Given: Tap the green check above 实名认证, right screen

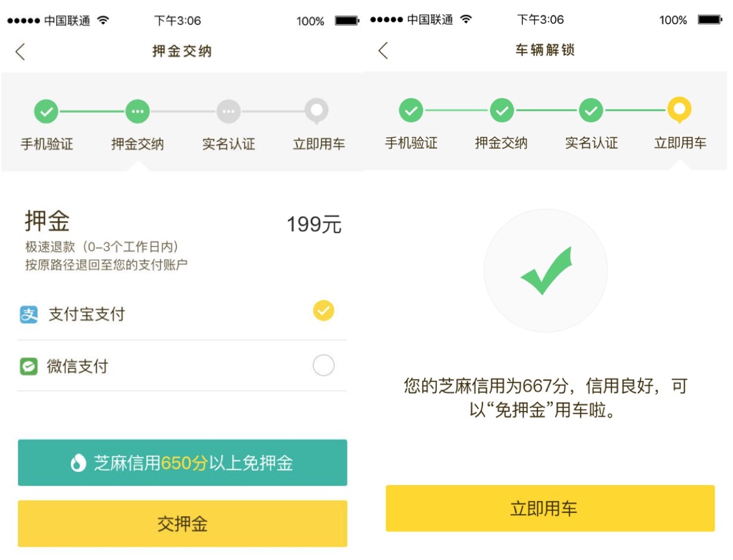Looking at the screenshot, I should coord(591,111).
